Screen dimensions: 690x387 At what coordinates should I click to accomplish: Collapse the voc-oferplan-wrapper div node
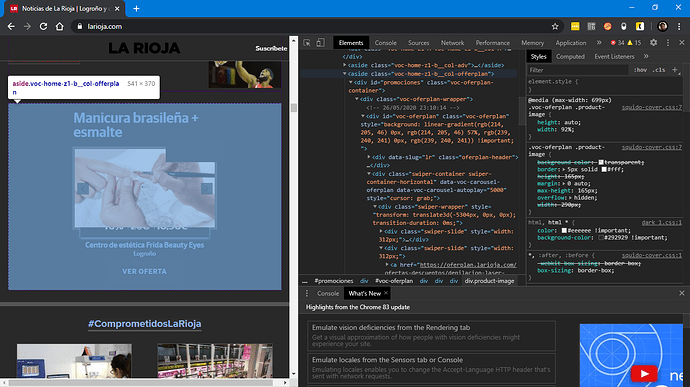[356, 99]
